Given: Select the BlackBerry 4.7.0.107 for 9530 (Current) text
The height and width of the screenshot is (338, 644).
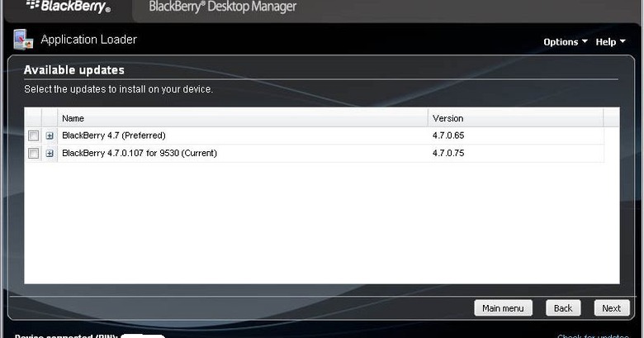Looking at the screenshot, I should tap(140, 153).
